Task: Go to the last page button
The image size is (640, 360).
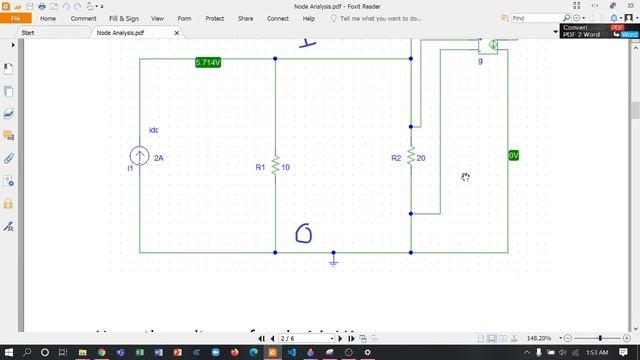Action: 351,338
